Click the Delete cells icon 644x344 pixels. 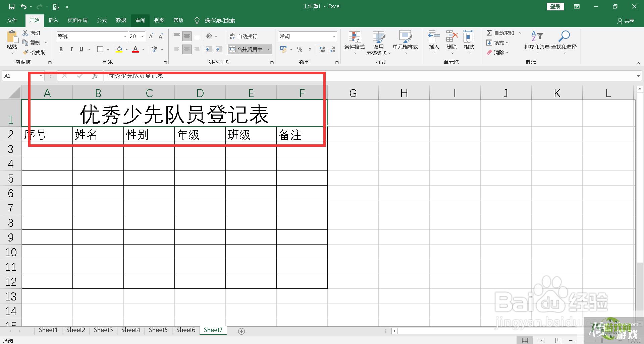tap(452, 36)
